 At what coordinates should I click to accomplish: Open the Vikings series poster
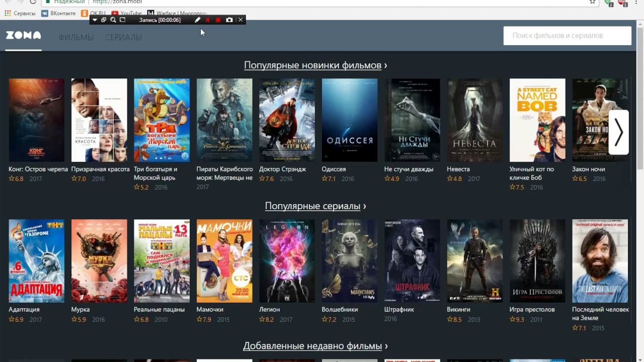[x=474, y=261]
